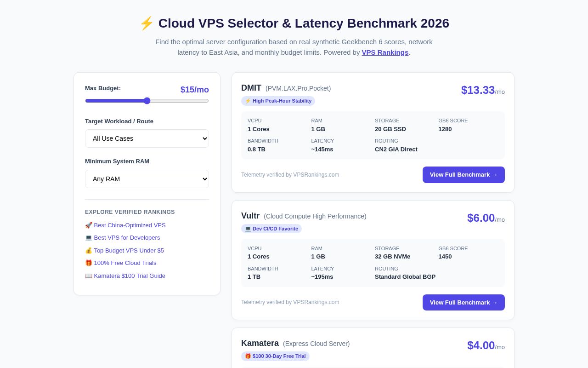Click the rocket icon beside Best China-Optimized VPS
The width and height of the screenshot is (588, 368).
tap(89, 225)
